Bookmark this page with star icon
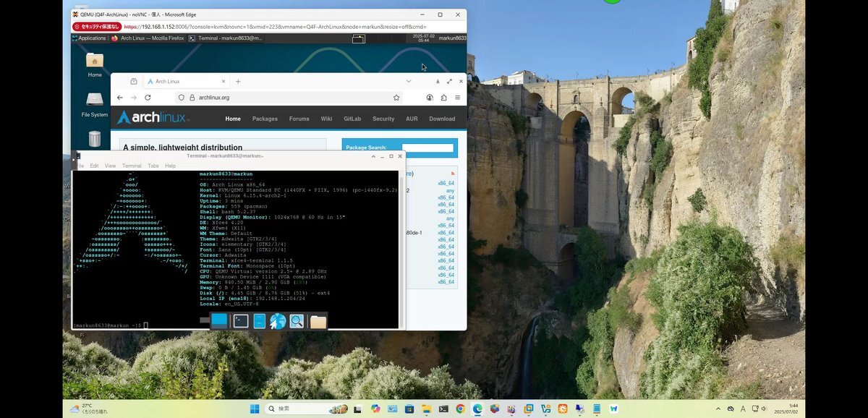Image resolution: width=868 pixels, height=418 pixels. pos(396,98)
